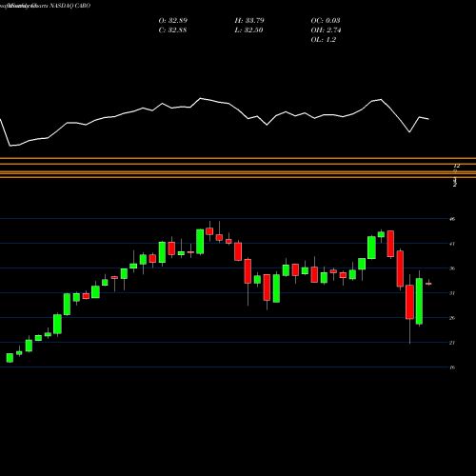Click the first green candlestick of the chart
This screenshot has width=476, height=476.
tap(10, 358)
